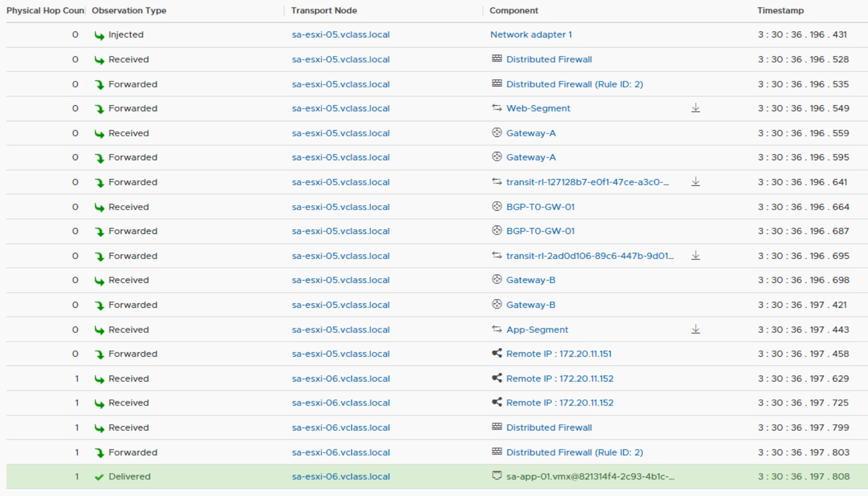
Task: Click the download arrow for App-Segment
Action: pos(696,329)
